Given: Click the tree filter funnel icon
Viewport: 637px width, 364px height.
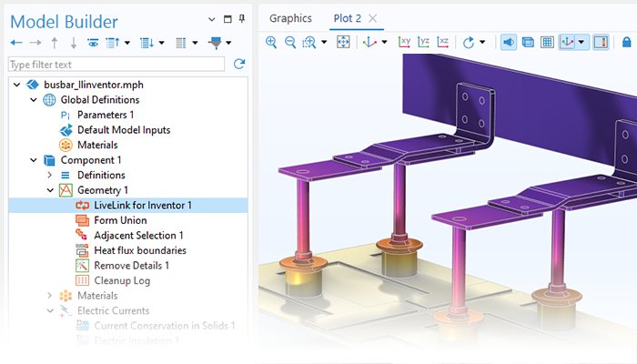Looking at the screenshot, I should pyautogui.click(x=216, y=43).
